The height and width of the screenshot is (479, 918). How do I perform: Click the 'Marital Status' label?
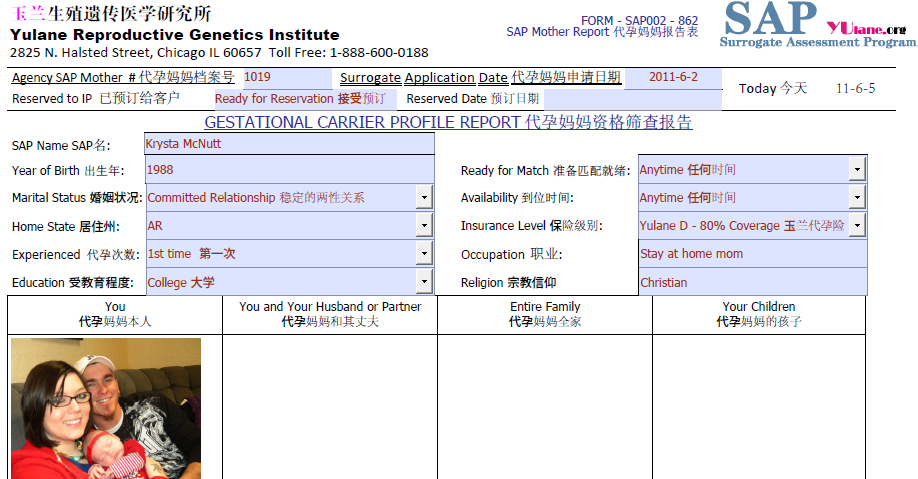coord(77,198)
